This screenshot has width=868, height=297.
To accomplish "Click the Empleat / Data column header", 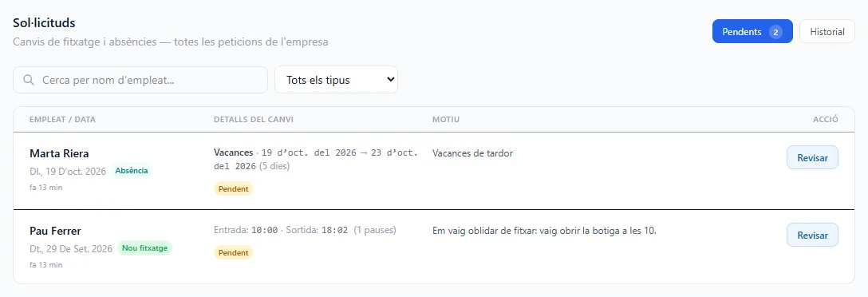I will tap(62, 120).
